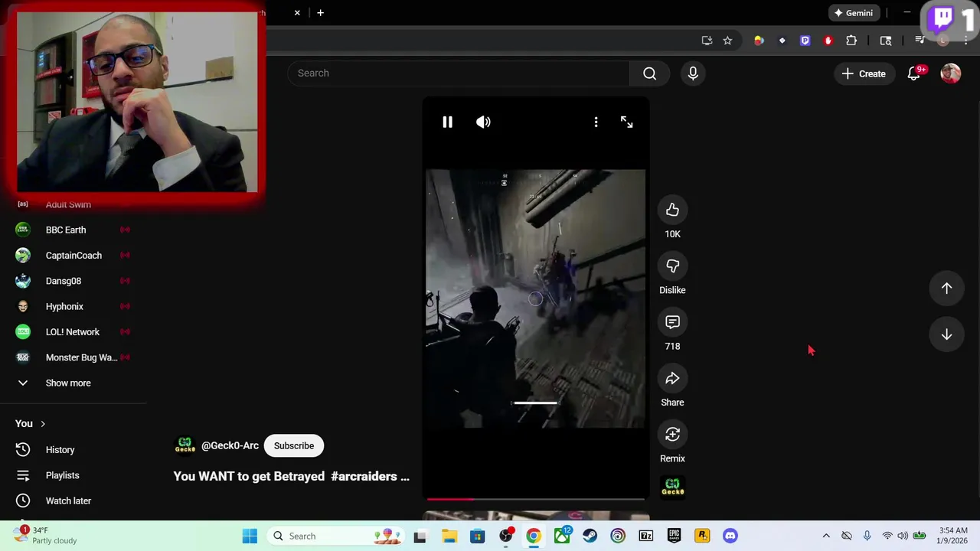This screenshot has width=980, height=551.
Task: Show hidden system tray icons
Action: click(826, 536)
